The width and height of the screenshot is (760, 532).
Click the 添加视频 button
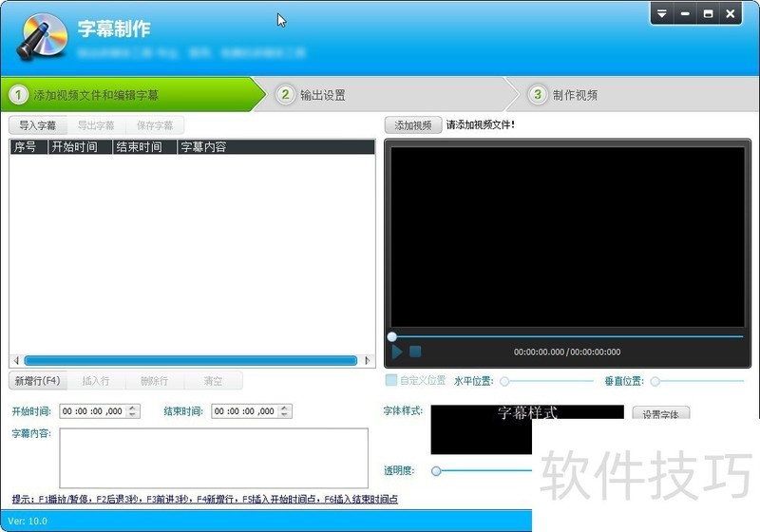413,125
